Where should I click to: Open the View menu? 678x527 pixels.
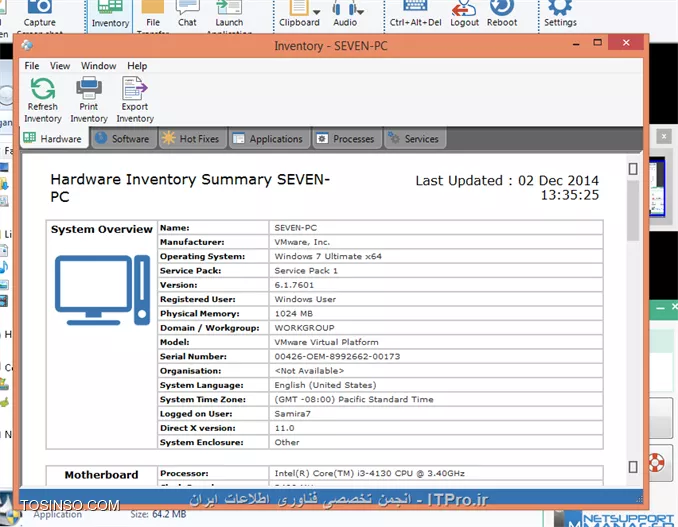[x=60, y=66]
